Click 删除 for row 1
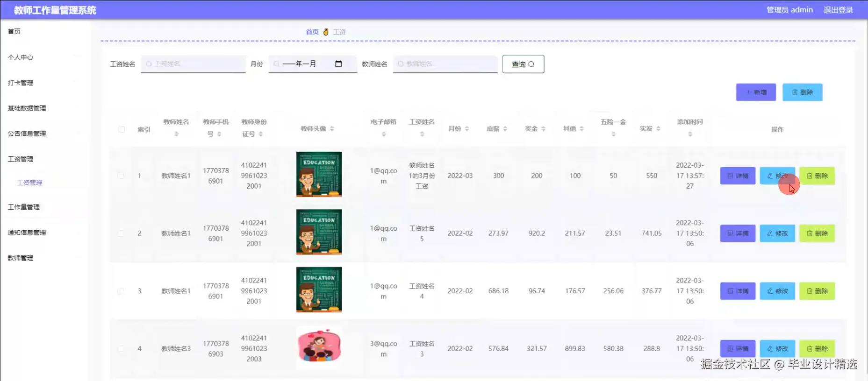This screenshot has height=381, width=868. 817,176
